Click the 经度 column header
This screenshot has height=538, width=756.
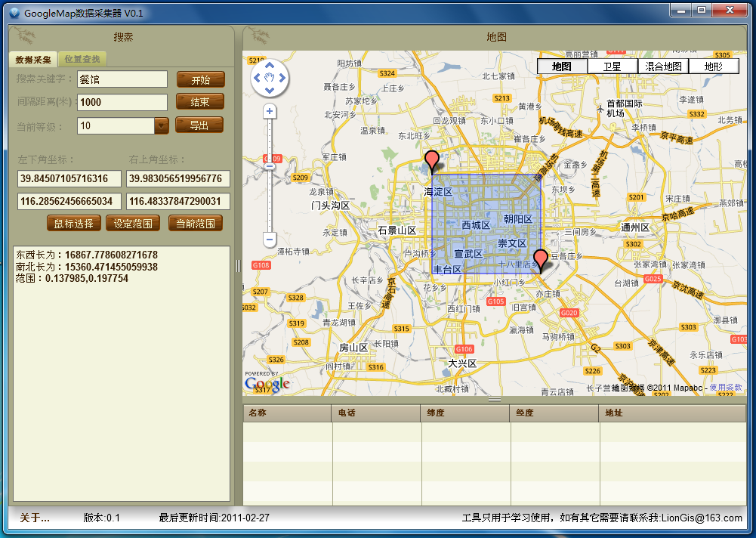point(554,413)
